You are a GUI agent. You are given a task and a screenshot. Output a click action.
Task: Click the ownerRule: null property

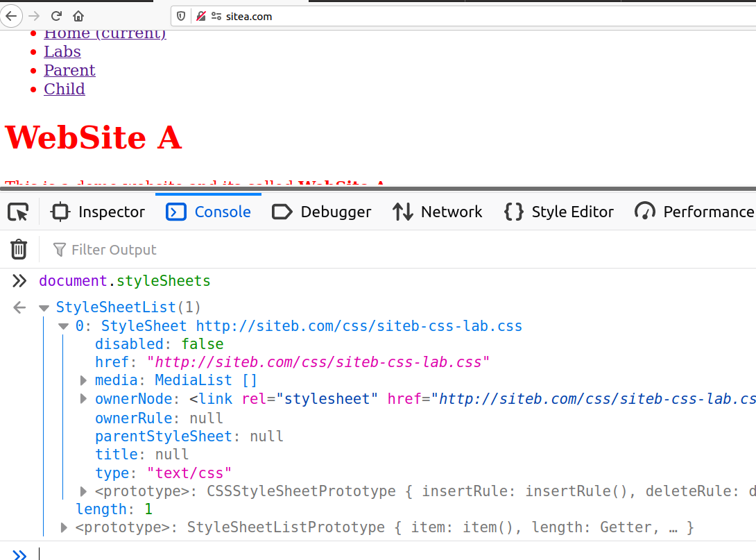159,418
